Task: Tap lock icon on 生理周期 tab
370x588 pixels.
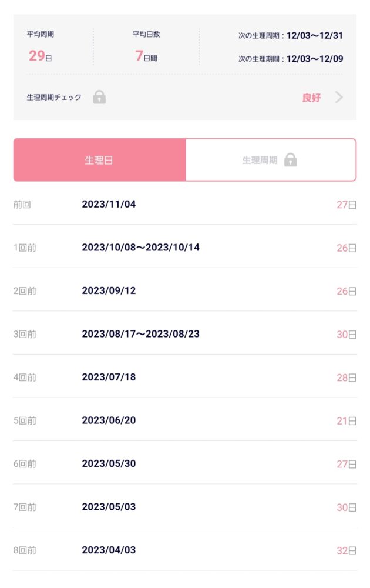Action: point(290,160)
